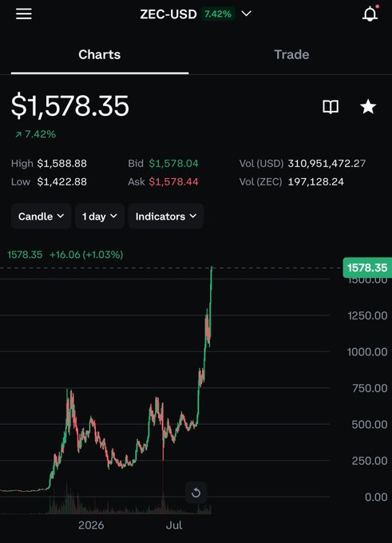Click the 7.42% badge beside ZEC-USD

coord(218,14)
